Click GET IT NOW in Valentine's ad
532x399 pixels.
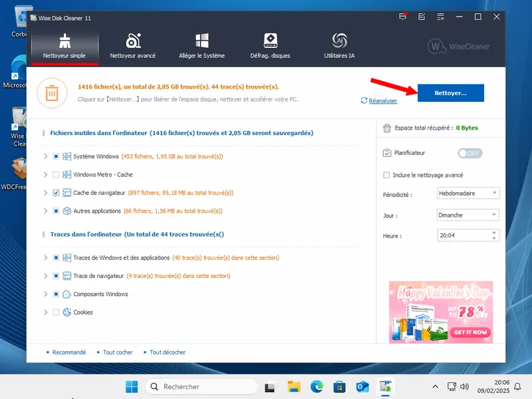pos(470,332)
